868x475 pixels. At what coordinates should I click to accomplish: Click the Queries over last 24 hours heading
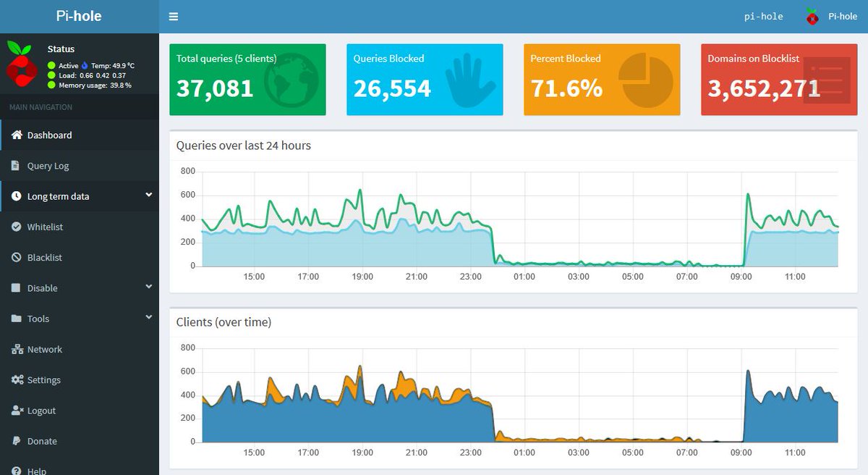click(244, 146)
